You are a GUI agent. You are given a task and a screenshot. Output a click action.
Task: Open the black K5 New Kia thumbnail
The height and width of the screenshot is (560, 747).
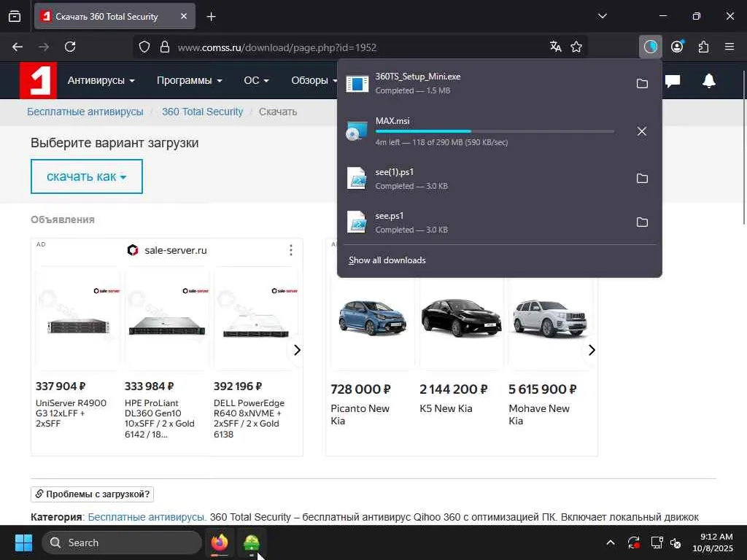click(x=461, y=317)
